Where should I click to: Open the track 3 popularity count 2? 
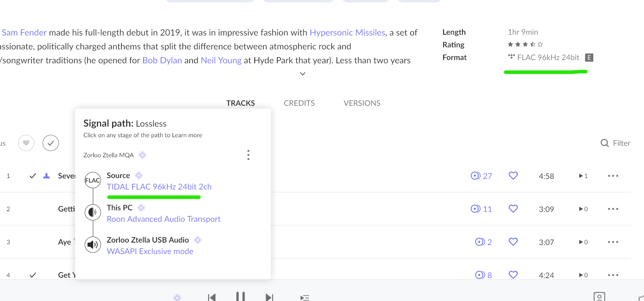[x=483, y=242]
